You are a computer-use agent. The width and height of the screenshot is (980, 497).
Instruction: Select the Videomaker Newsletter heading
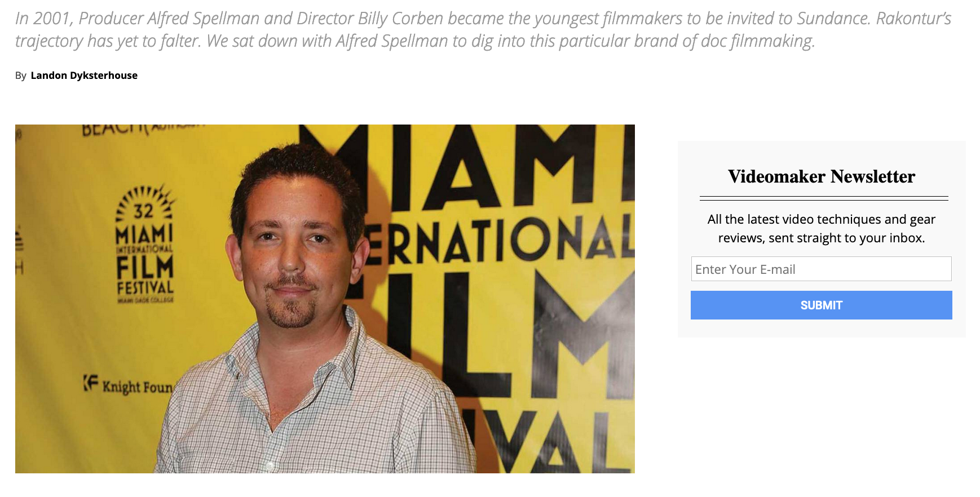pos(821,176)
